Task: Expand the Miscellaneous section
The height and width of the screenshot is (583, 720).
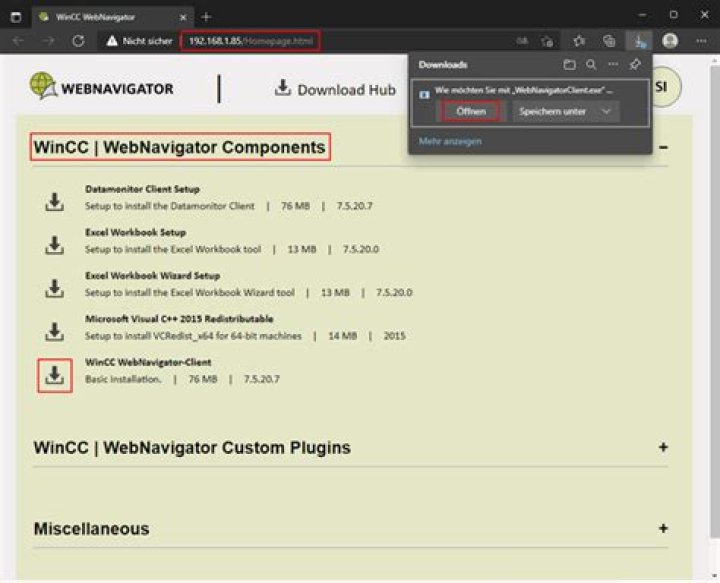Action: point(663,528)
